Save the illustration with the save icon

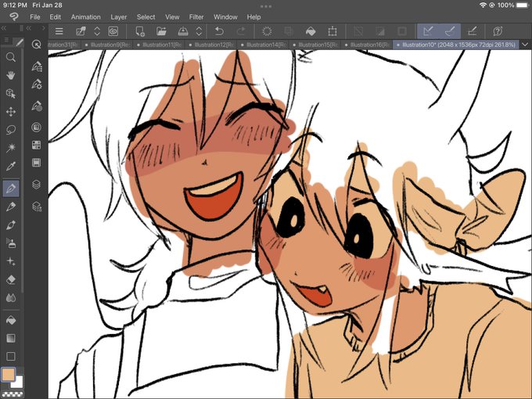tap(183, 31)
